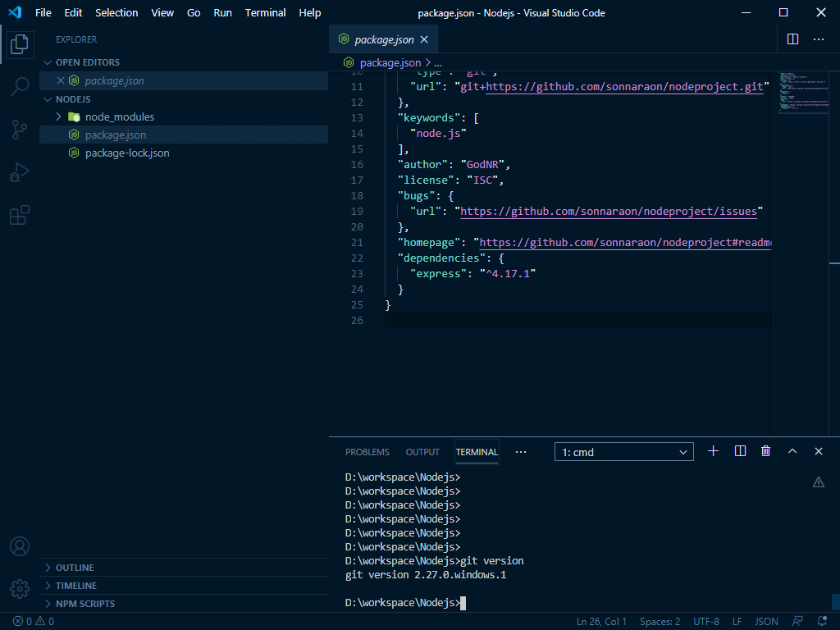Click the terminal prompt input line
The image size is (840, 630).
click(x=405, y=603)
